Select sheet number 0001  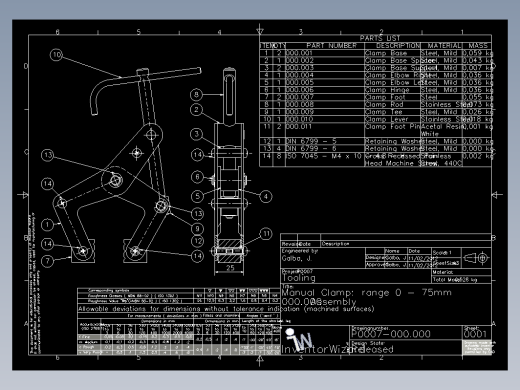[475, 334]
